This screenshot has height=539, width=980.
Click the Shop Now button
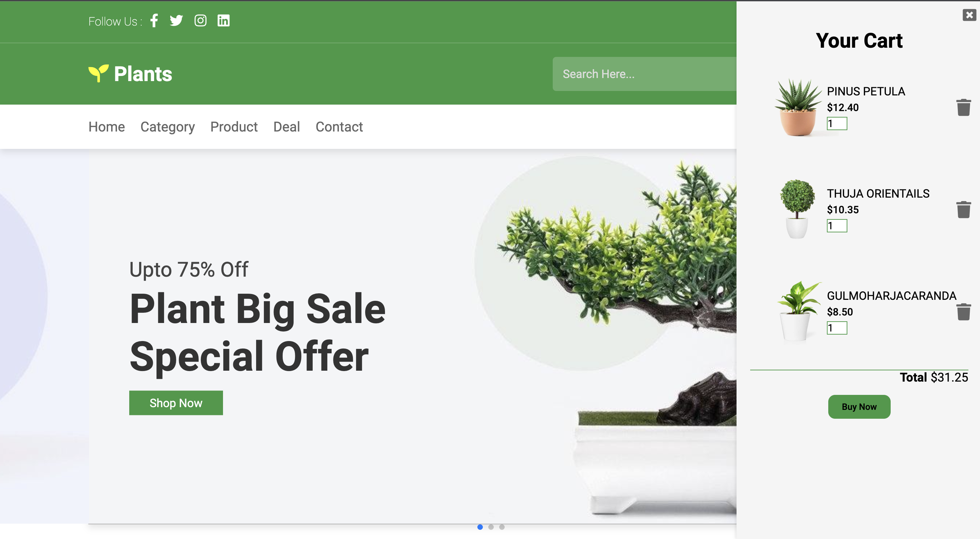pyautogui.click(x=176, y=403)
